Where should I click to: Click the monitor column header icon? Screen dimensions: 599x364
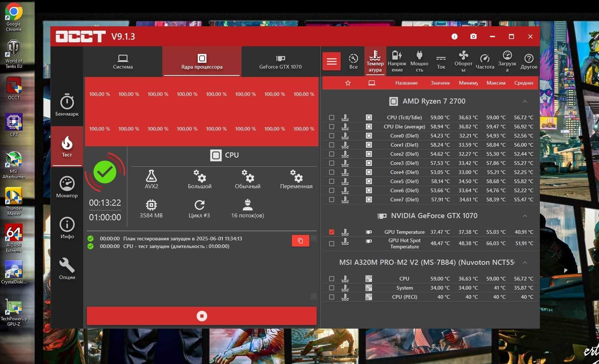click(372, 83)
